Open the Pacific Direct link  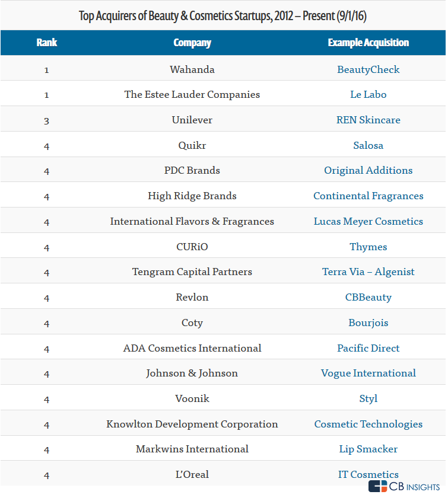pyautogui.click(x=368, y=348)
